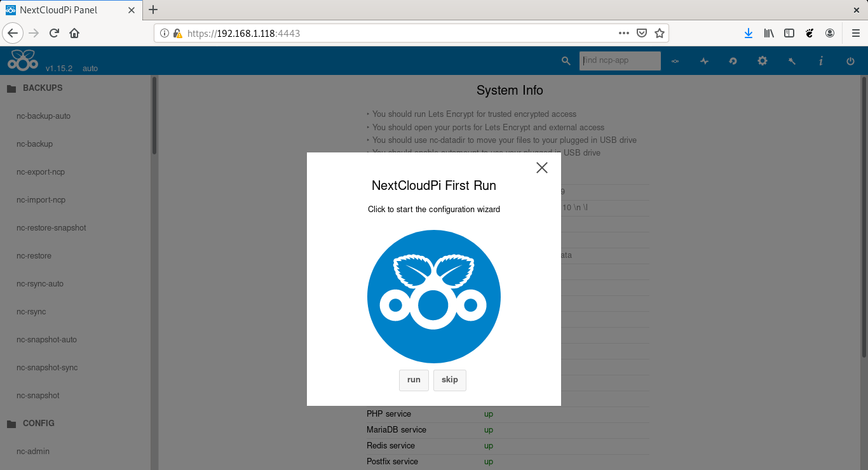Open the dashboard activity pulse icon
The width and height of the screenshot is (868, 470).
click(704, 61)
